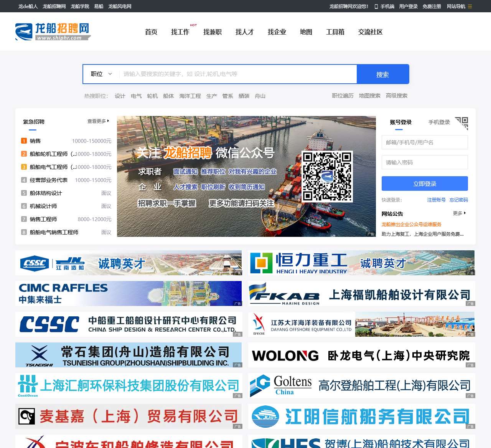Image resolution: width=491 pixels, height=448 pixels.
Task: Open the 职位遍历 link
Action: coord(343,96)
